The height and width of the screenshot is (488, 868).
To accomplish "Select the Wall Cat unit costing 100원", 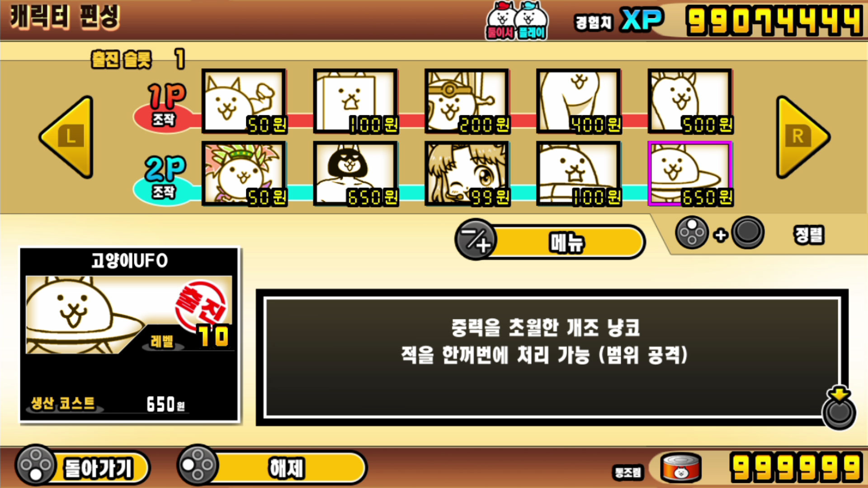I will click(x=355, y=101).
